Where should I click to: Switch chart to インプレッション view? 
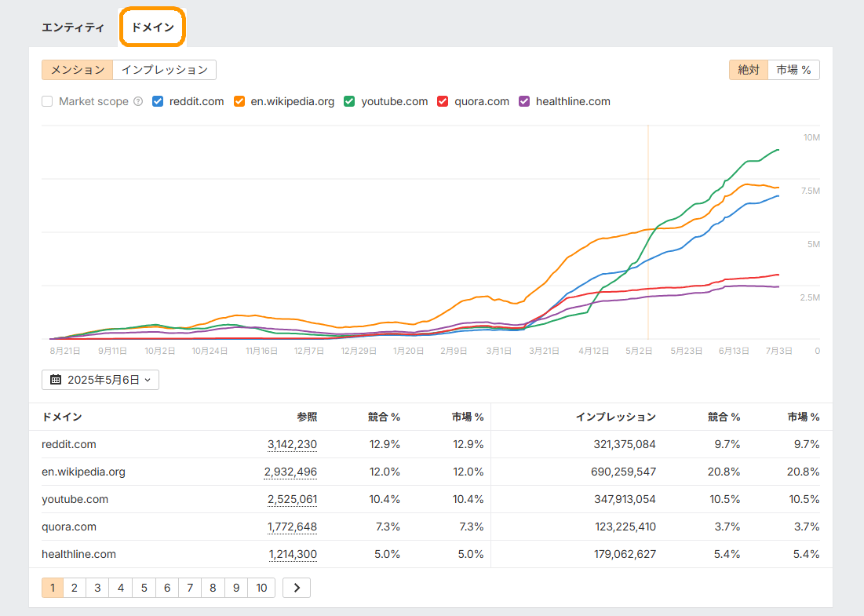pos(165,70)
